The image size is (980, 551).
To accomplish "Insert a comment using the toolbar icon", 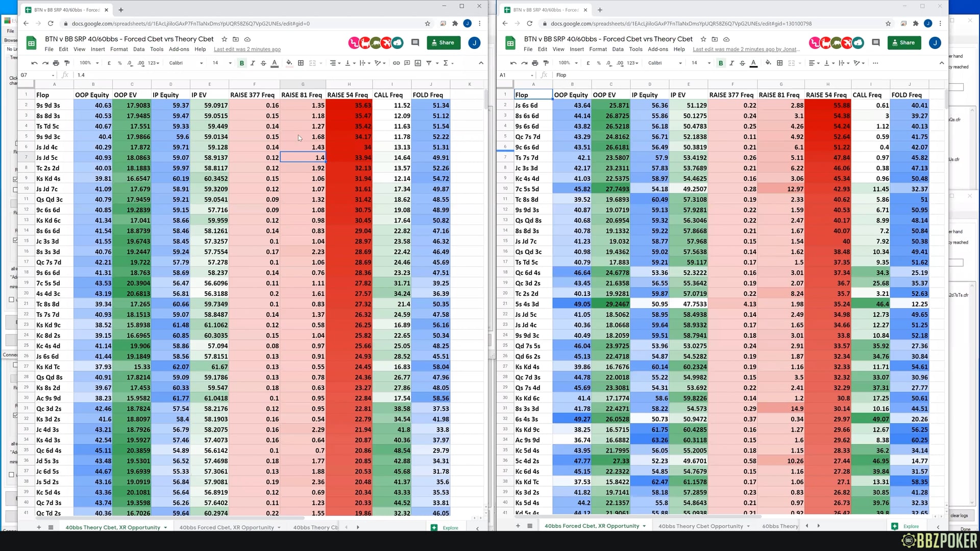I will pyautogui.click(x=407, y=63).
